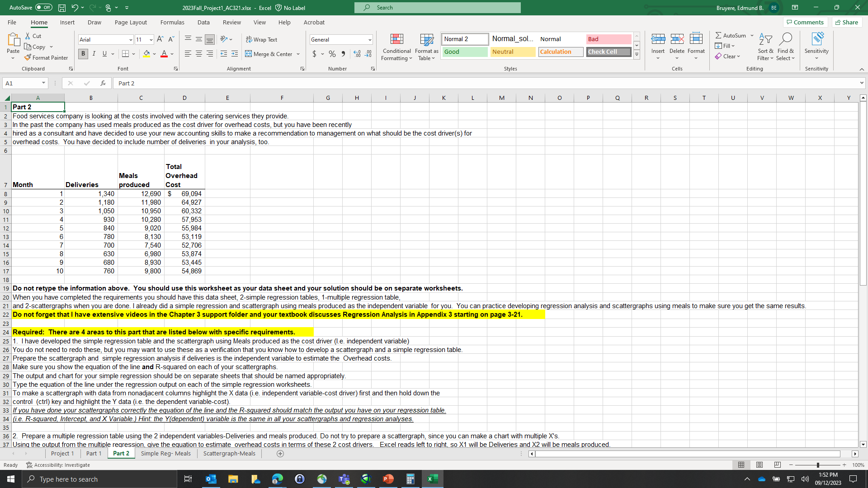Click the zoom slider in the status bar
Image resolution: width=868 pixels, height=488 pixels.
[x=817, y=465]
